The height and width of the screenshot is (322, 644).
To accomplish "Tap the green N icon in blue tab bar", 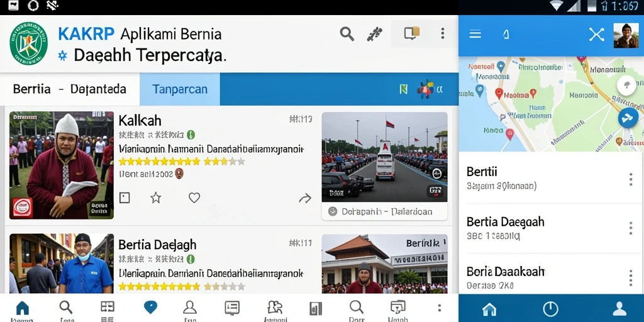I will coord(404,89).
